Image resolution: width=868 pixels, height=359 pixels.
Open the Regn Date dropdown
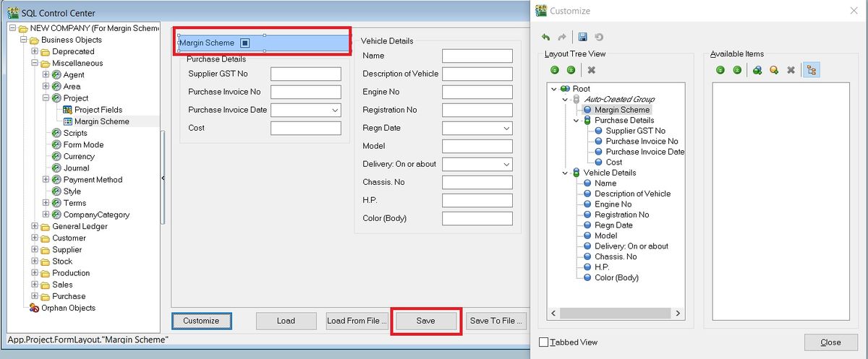coord(506,128)
